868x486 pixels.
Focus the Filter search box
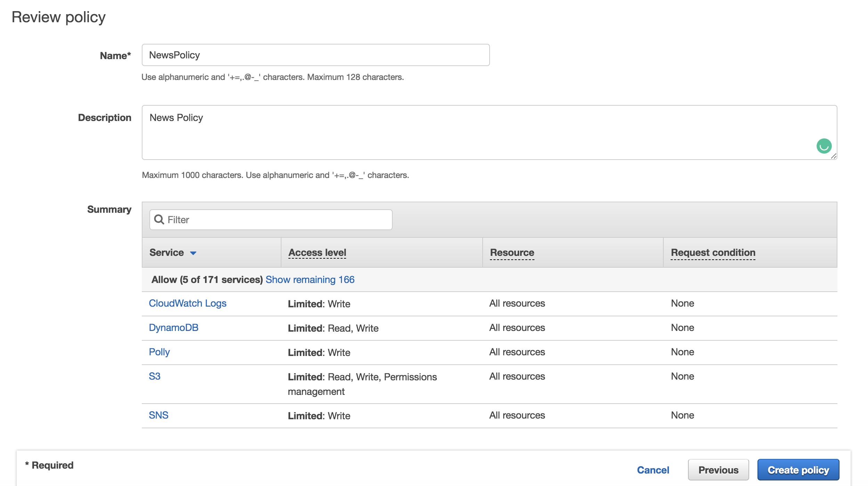[x=271, y=219]
